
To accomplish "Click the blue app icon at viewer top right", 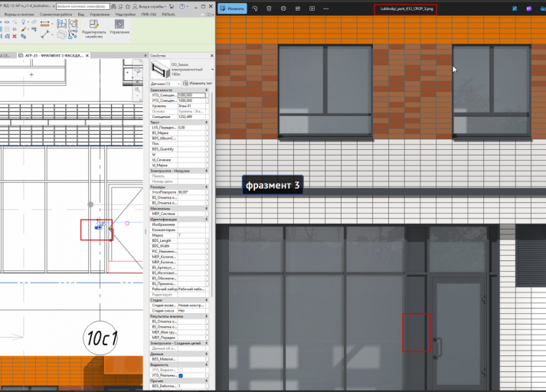I will [x=515, y=8].
